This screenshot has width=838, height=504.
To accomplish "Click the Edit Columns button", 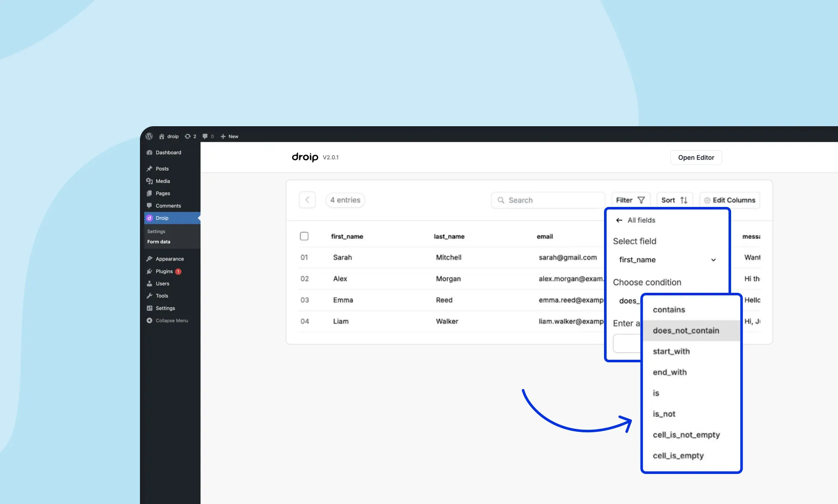I will 730,200.
